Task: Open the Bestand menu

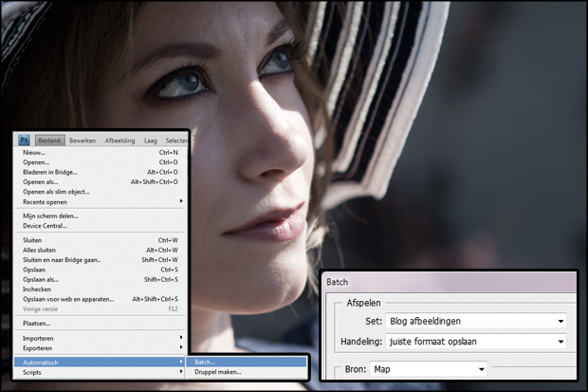Action: click(x=49, y=140)
